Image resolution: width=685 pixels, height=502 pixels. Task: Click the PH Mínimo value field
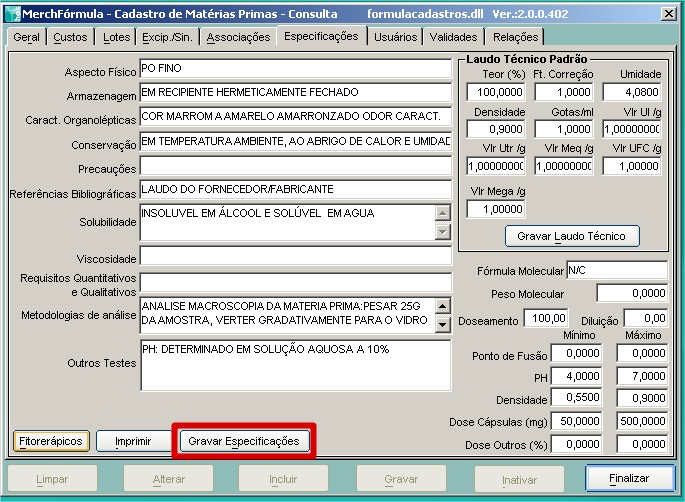[577, 376]
